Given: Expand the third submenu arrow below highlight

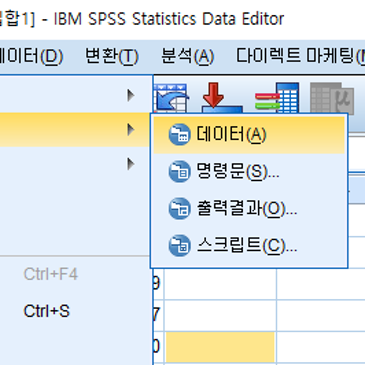Looking at the screenshot, I should click(131, 164).
